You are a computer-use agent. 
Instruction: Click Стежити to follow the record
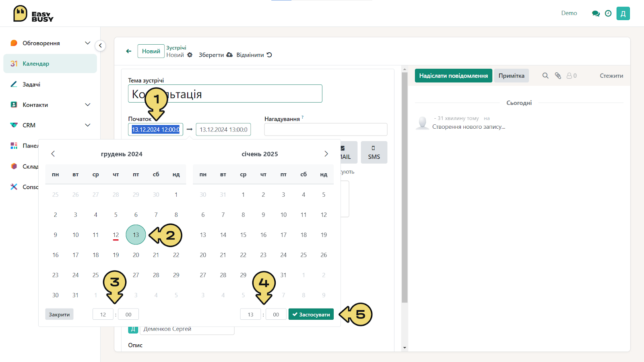coord(611,76)
